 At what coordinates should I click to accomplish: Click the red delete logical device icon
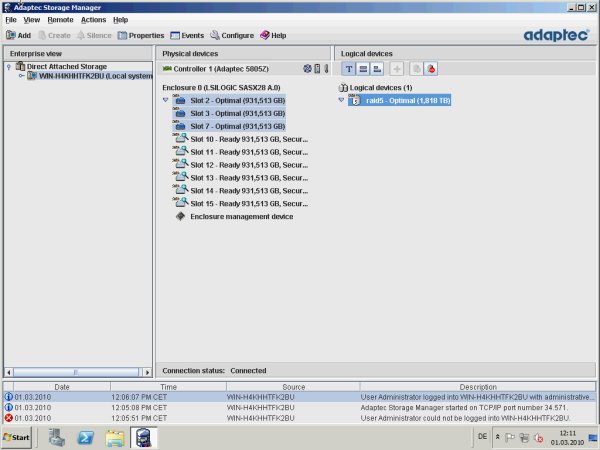(431, 69)
